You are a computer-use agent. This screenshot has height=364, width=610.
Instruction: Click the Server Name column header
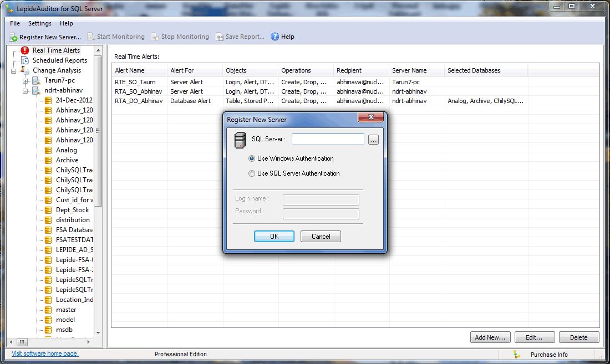[x=416, y=70]
